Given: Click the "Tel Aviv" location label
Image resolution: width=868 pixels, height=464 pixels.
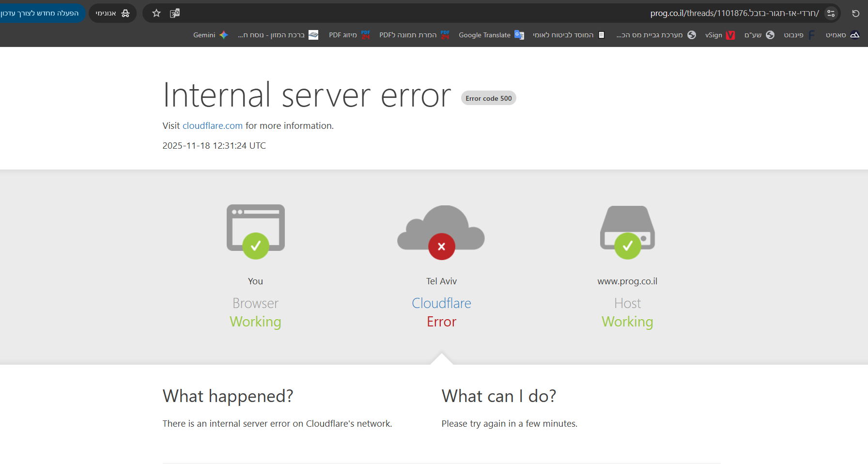Looking at the screenshot, I should click(442, 281).
